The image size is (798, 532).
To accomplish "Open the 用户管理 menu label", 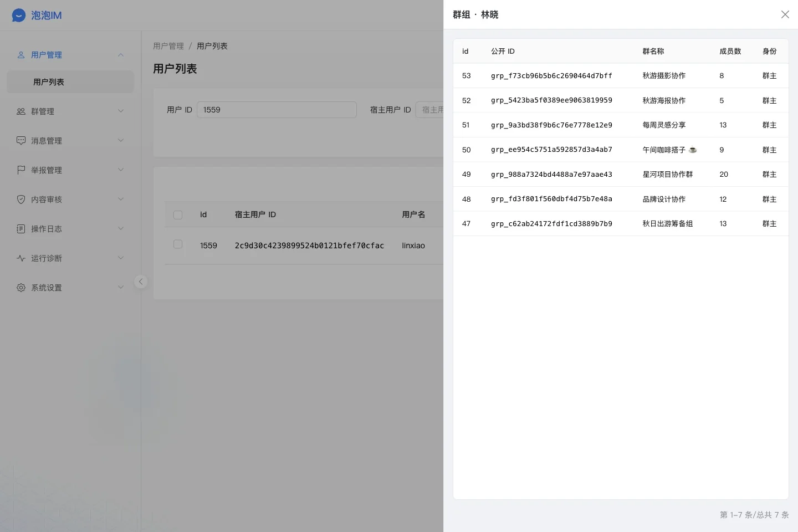I will [47, 55].
